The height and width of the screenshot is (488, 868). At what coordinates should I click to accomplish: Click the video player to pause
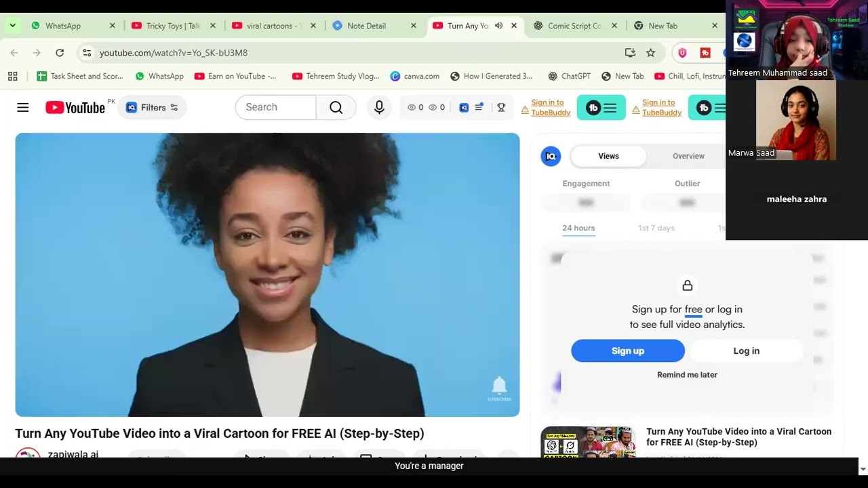(267, 274)
